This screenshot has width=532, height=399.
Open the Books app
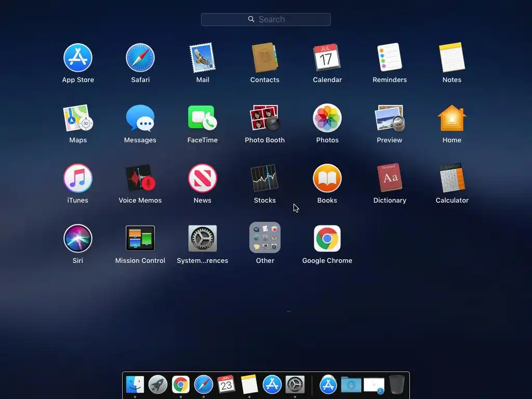point(327,178)
